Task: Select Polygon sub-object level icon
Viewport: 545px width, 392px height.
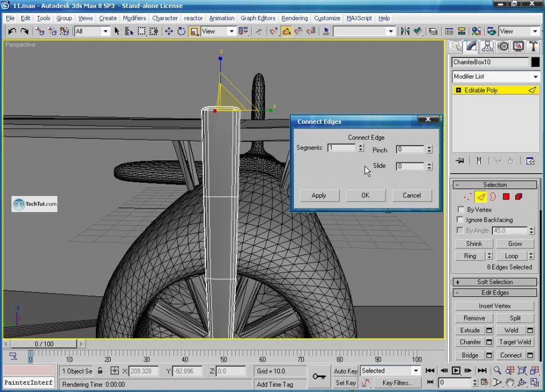Action: [x=506, y=197]
